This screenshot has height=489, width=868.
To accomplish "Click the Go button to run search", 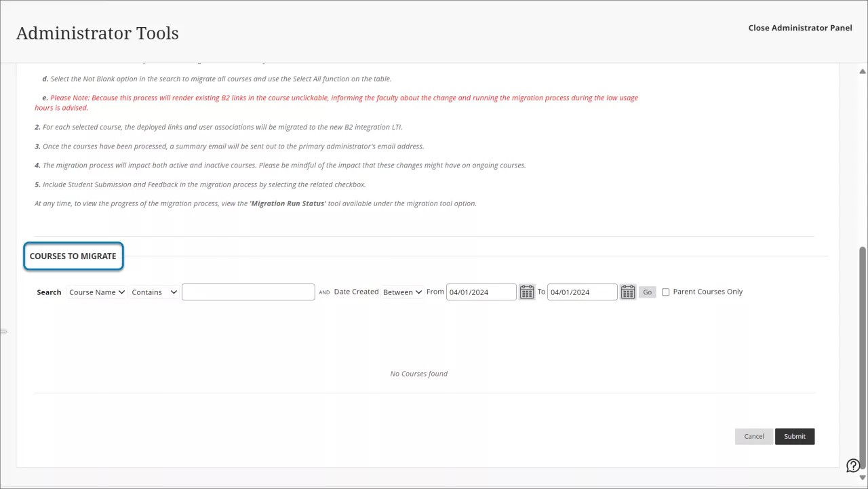I will point(647,292).
